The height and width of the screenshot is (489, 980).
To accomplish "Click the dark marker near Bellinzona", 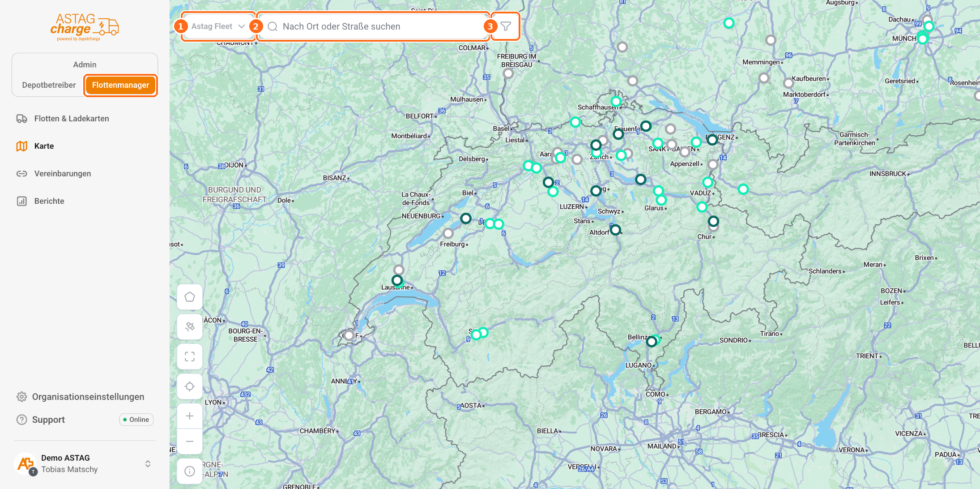I will click(652, 342).
